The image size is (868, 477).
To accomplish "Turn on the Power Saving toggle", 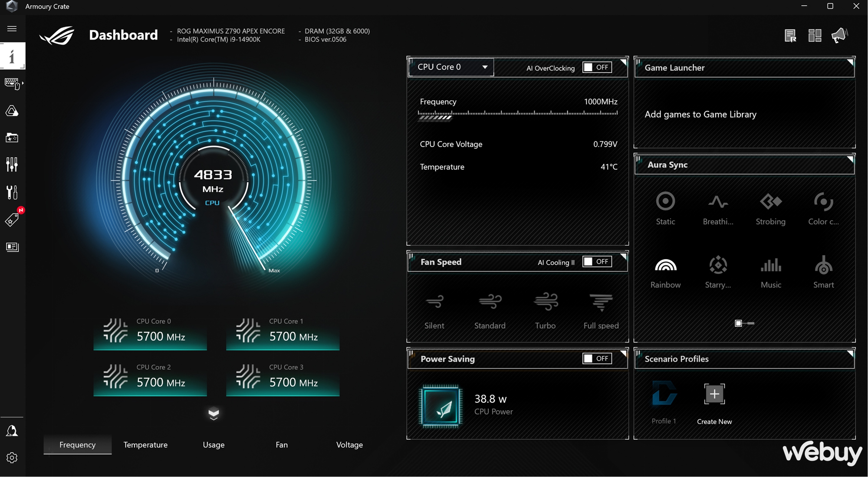I will [x=597, y=359].
